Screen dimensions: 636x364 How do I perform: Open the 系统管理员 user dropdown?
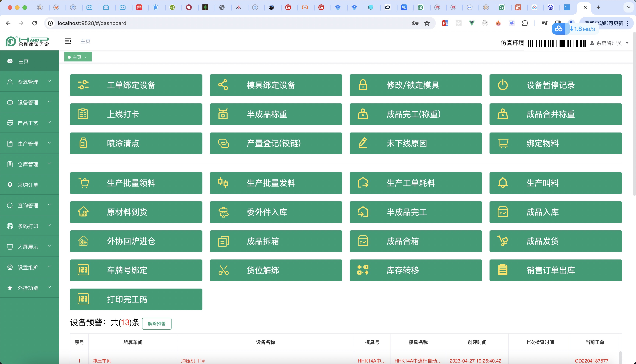pos(609,43)
